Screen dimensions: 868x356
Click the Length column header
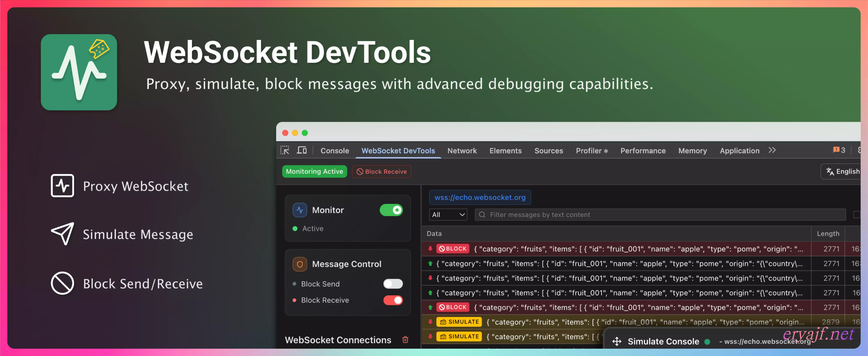click(828, 234)
